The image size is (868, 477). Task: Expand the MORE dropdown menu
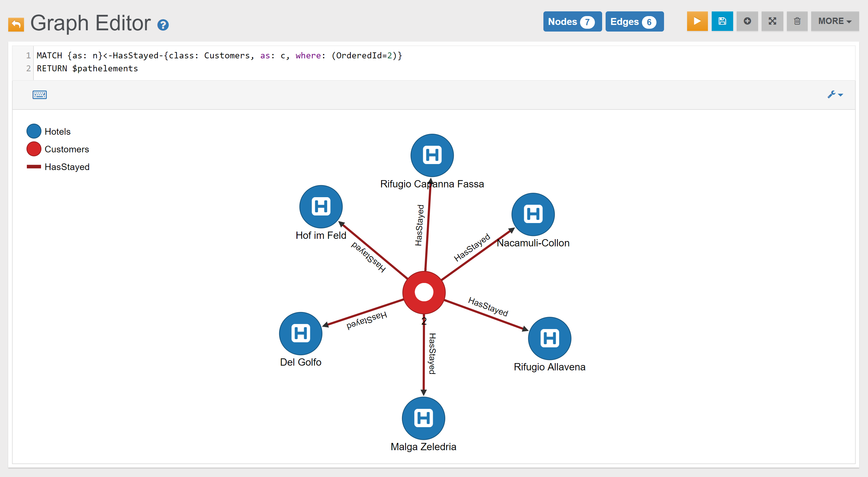(x=834, y=21)
